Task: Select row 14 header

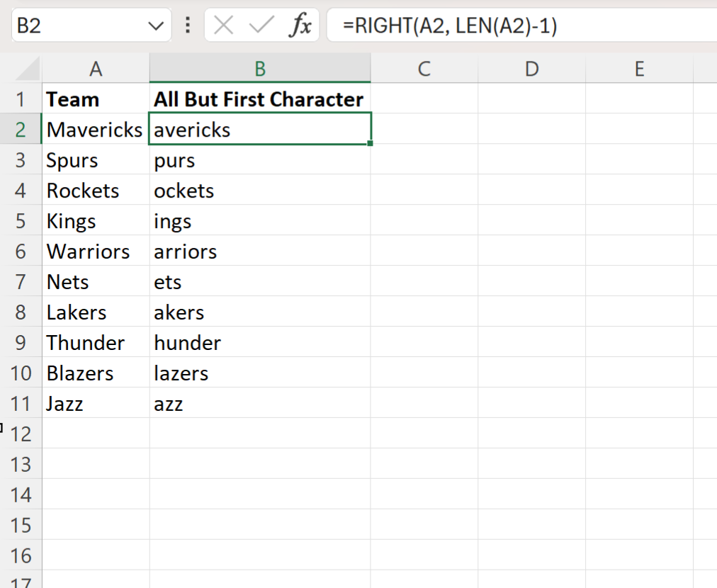Action: click(21, 494)
